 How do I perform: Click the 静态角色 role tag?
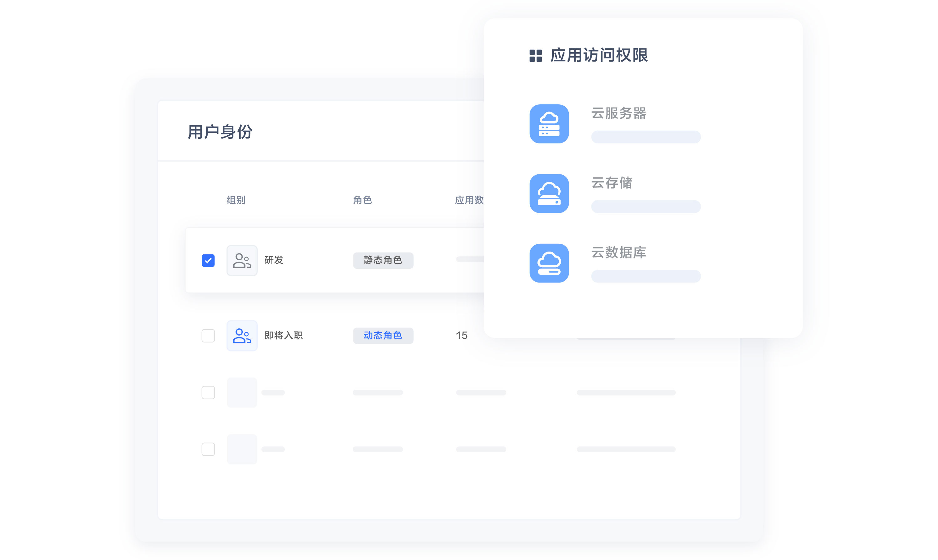tap(383, 260)
